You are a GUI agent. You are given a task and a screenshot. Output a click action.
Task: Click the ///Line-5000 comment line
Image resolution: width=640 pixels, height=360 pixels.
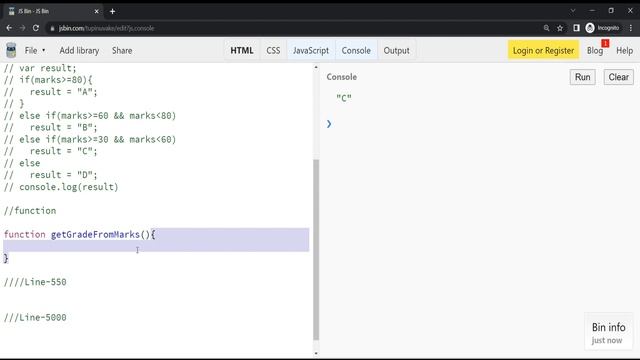tap(35, 318)
